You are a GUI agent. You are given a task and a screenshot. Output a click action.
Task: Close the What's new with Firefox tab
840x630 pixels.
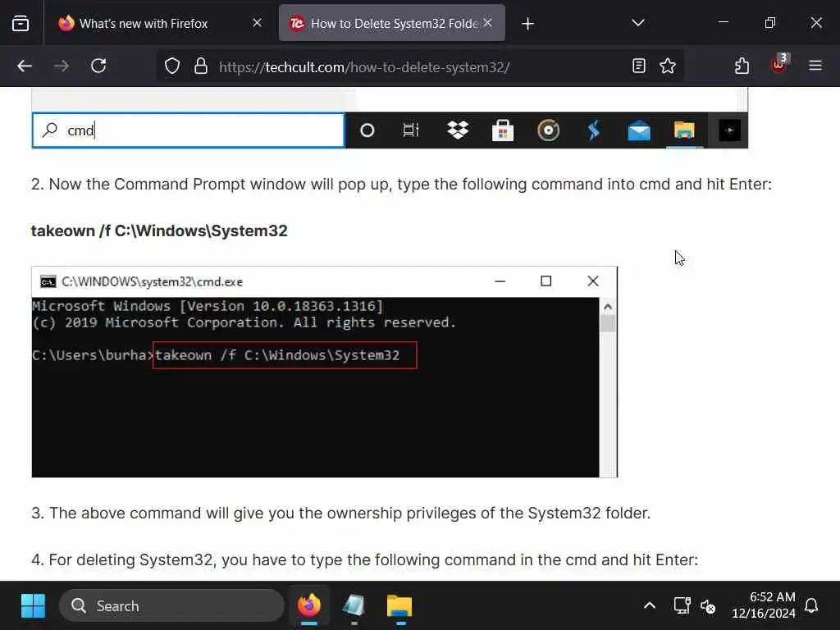point(257,23)
